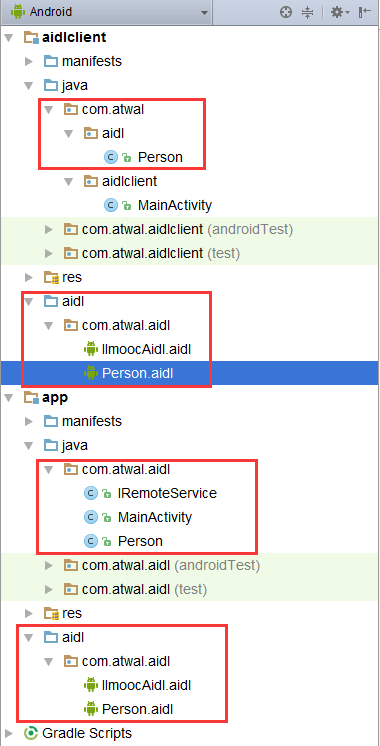
Task: Click the scroll from source target icon
Action: [x=286, y=12]
